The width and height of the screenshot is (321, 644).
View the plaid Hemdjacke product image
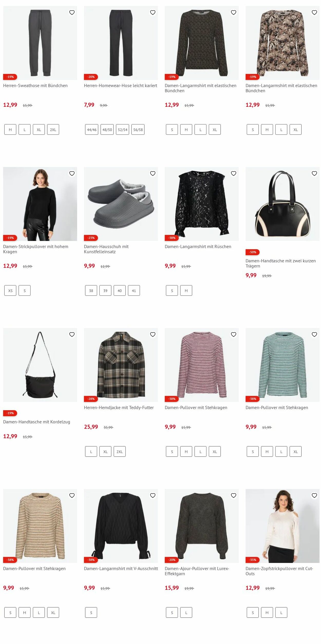click(121, 365)
